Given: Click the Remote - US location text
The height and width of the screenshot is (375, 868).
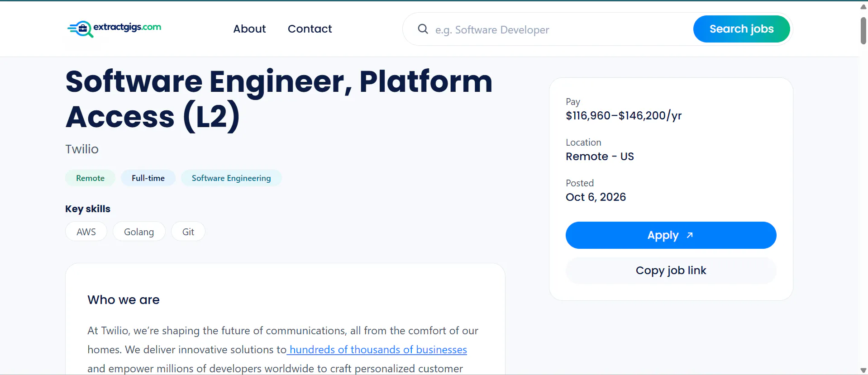Looking at the screenshot, I should 600,157.
